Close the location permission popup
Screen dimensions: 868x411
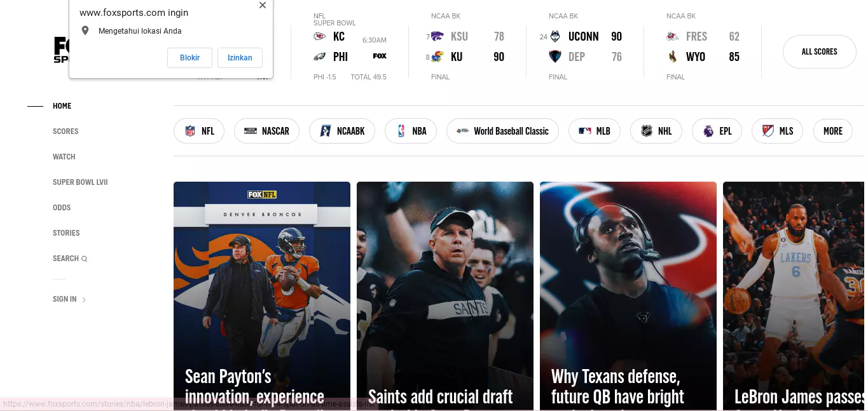coord(263,5)
